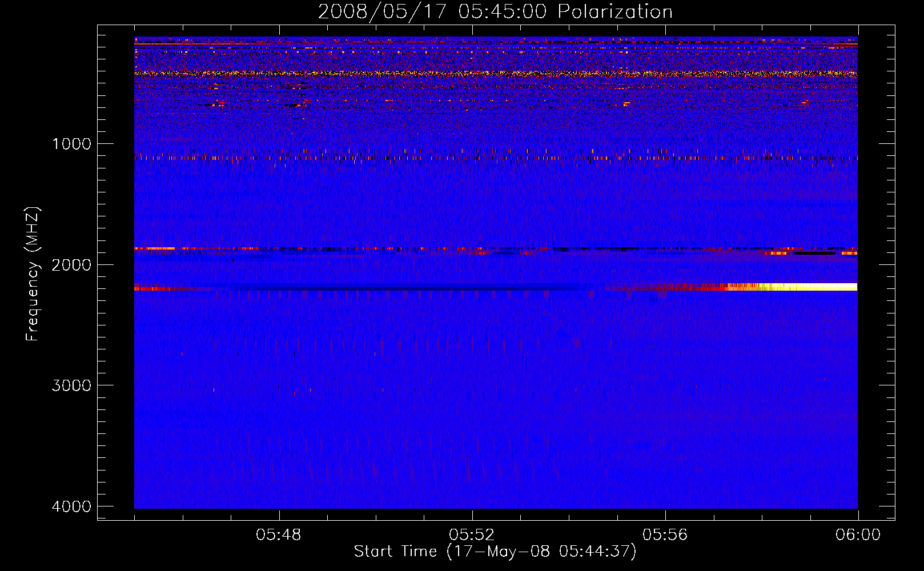Select the 4000 frequency tick label
The width and height of the screenshot is (924, 571).
pyautogui.click(x=72, y=506)
